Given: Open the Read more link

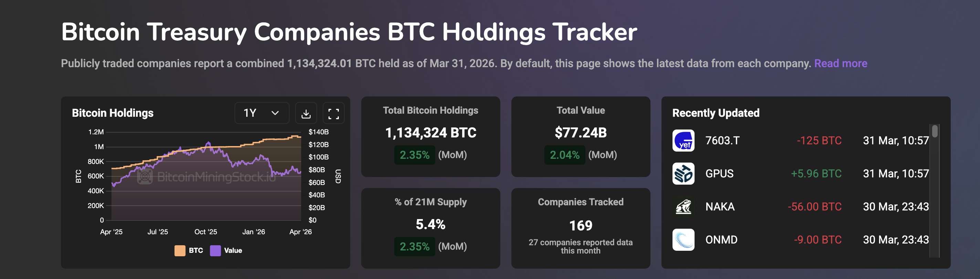Looking at the screenshot, I should 841,63.
